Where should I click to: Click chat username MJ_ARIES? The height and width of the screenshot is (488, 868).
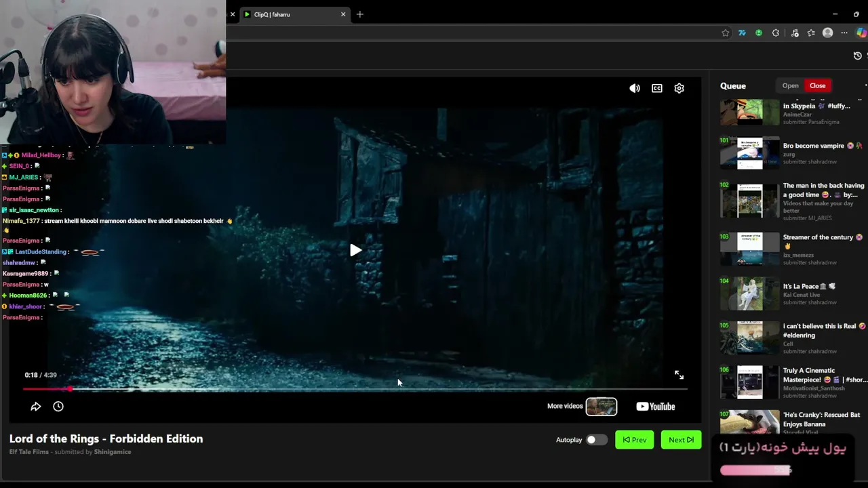[24, 177]
